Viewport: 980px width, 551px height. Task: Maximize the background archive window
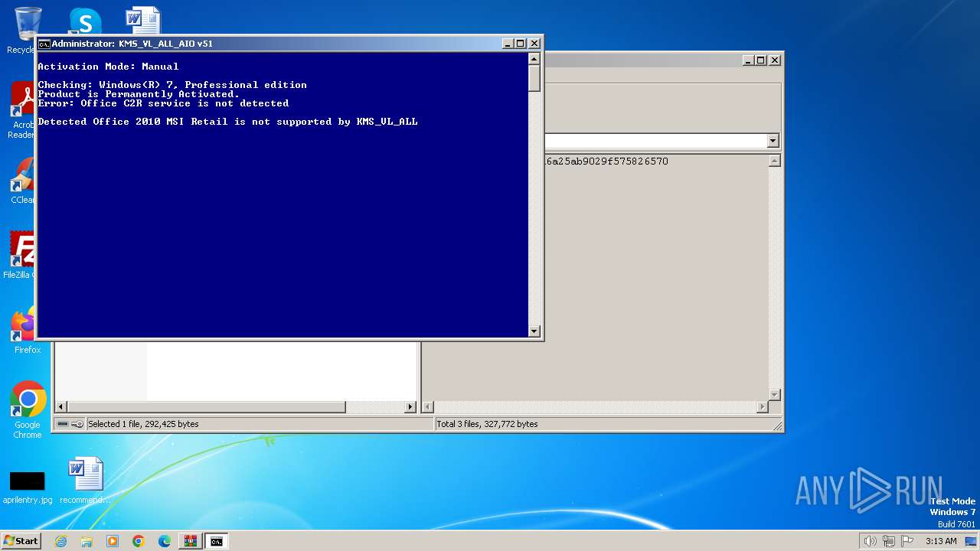(760, 60)
